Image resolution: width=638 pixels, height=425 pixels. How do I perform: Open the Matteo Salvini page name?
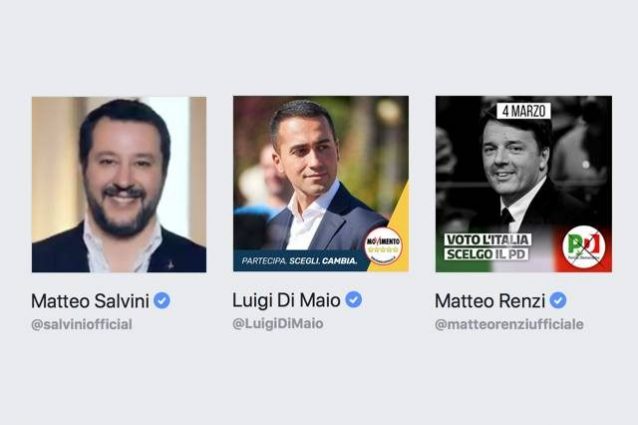tap(90, 301)
